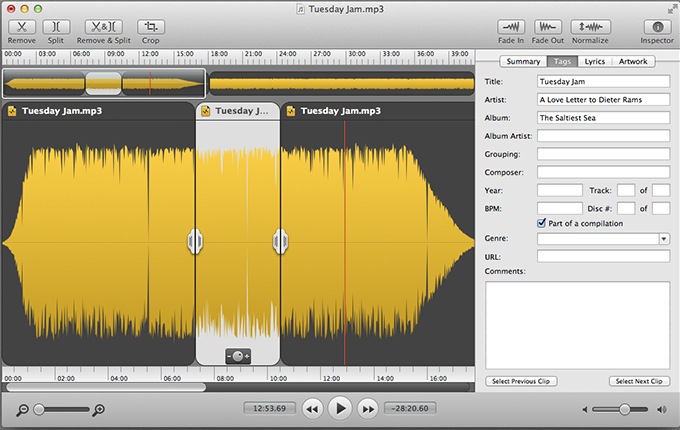Click the Normalize icon
The width and height of the screenshot is (680, 430).
(590, 26)
